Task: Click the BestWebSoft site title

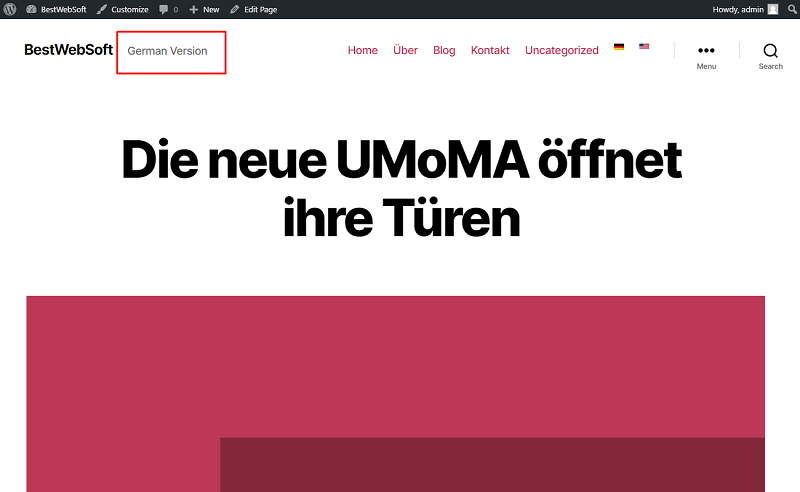Action: [x=68, y=50]
